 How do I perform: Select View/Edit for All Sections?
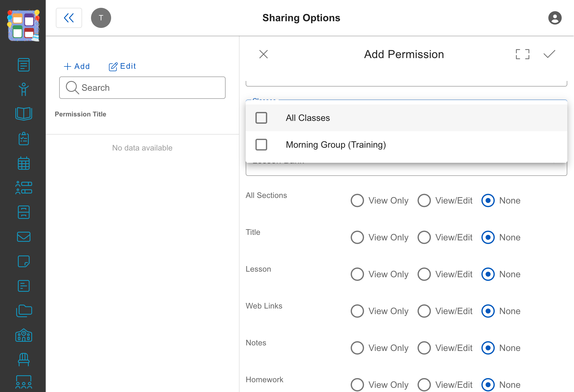click(x=424, y=200)
